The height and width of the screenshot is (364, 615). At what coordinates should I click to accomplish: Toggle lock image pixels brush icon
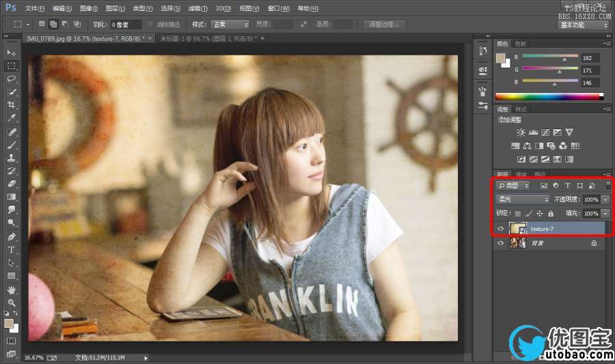[x=529, y=214]
